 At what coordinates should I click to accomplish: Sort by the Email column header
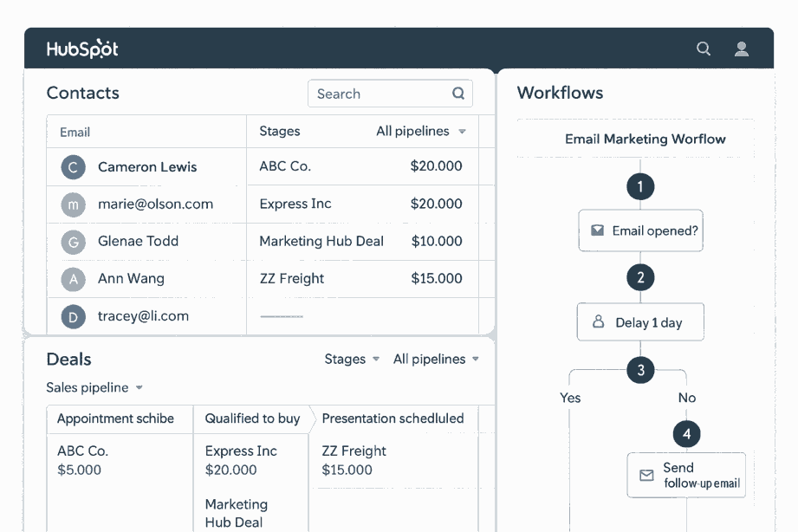[75, 133]
